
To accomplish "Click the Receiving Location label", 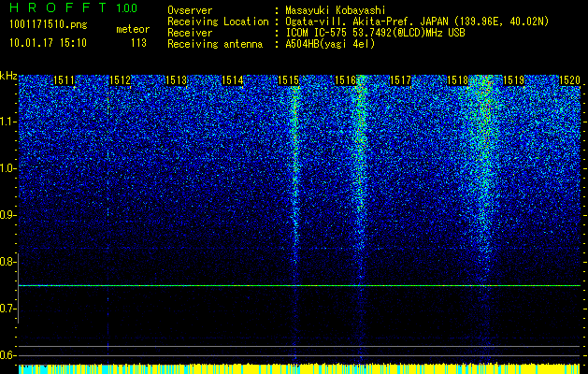I will pyautogui.click(x=218, y=22).
